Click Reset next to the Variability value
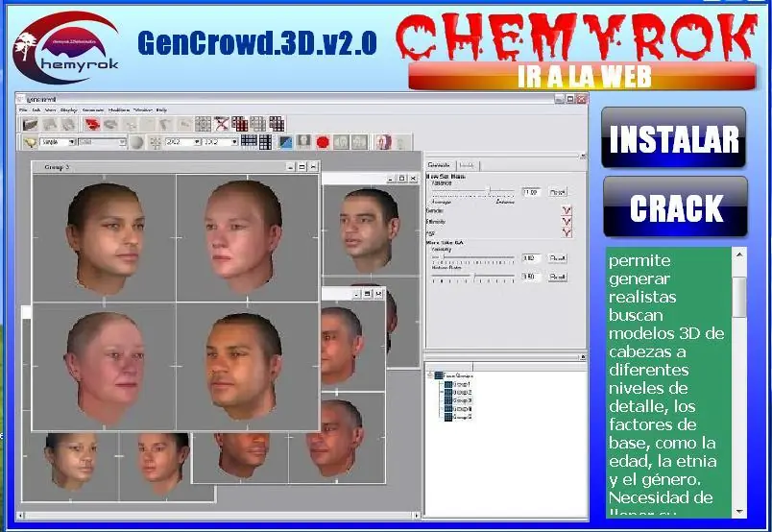Image resolution: width=772 pixels, height=532 pixels. point(557,258)
